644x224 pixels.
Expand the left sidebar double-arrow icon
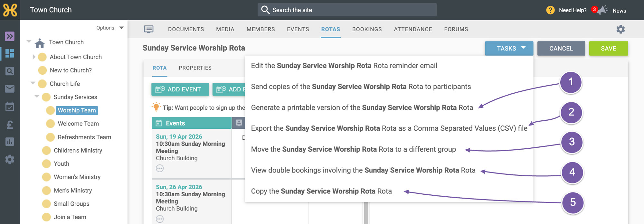pos(10,36)
